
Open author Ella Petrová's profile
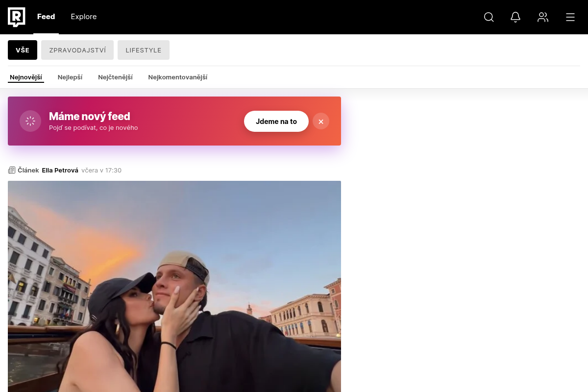click(60, 171)
